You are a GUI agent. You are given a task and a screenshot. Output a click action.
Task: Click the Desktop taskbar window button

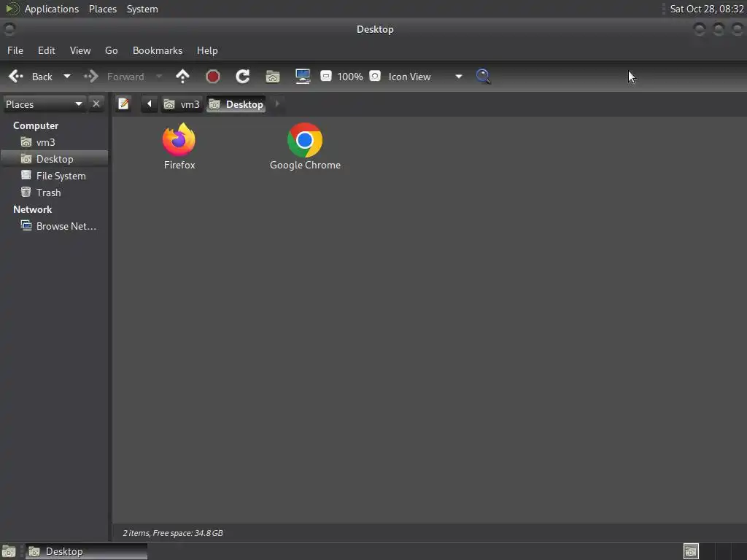87,551
